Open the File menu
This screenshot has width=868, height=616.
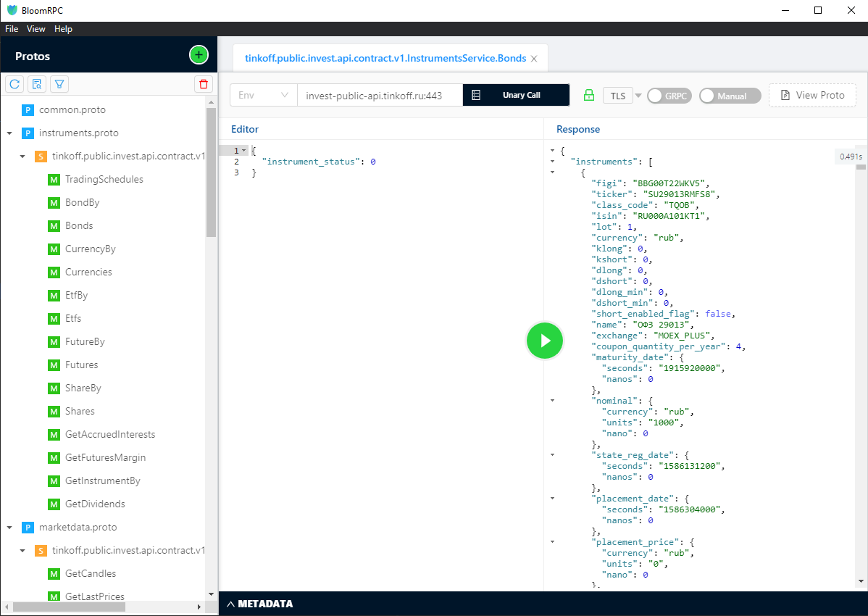[12, 29]
